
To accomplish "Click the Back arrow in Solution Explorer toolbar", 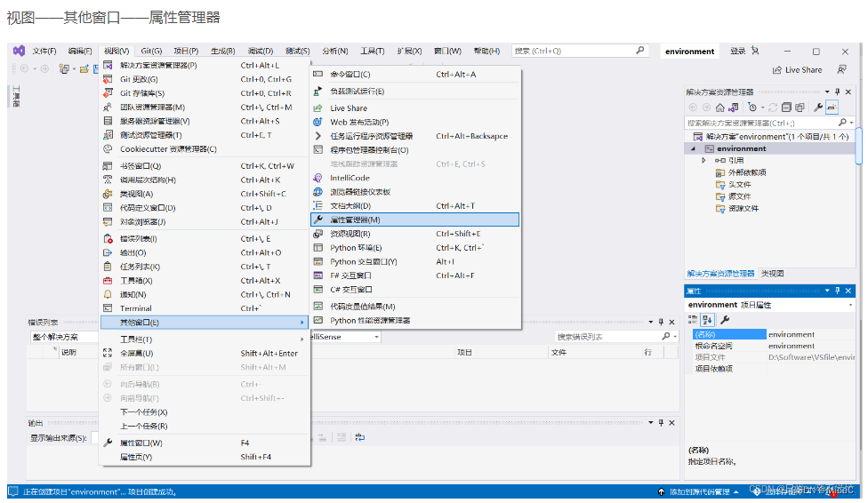I will click(x=693, y=108).
